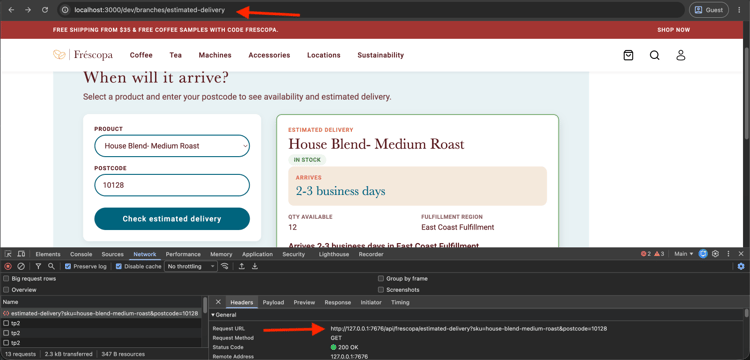750x360 pixels.
Task: Click the import HAR upload icon
Action: (x=242, y=266)
